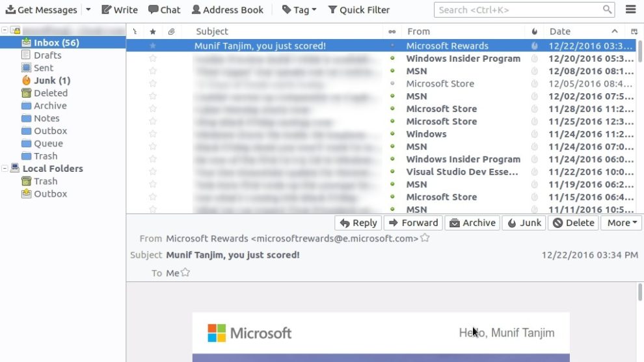The image size is (644, 362).
Task: Archive the selected message
Action: click(472, 223)
